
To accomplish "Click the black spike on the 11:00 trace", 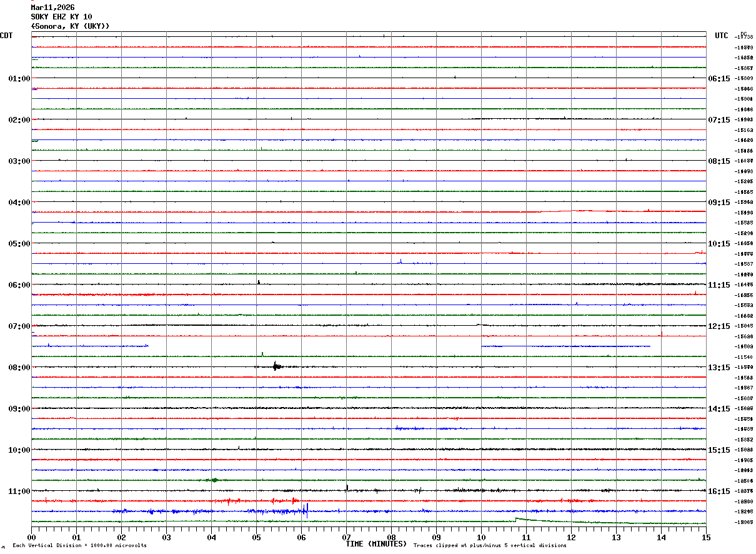I will coord(347,487).
